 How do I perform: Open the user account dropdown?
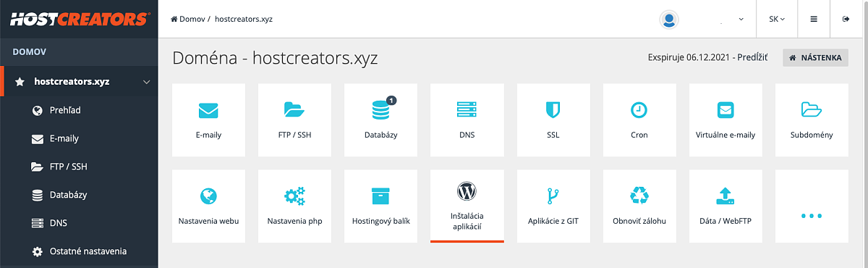pyautogui.click(x=702, y=20)
